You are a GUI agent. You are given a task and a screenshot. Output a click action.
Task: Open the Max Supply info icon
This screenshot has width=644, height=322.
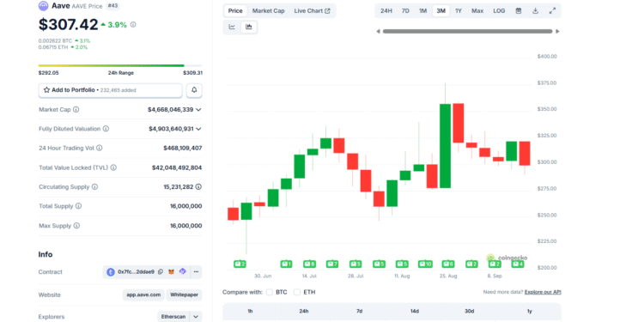(76, 226)
